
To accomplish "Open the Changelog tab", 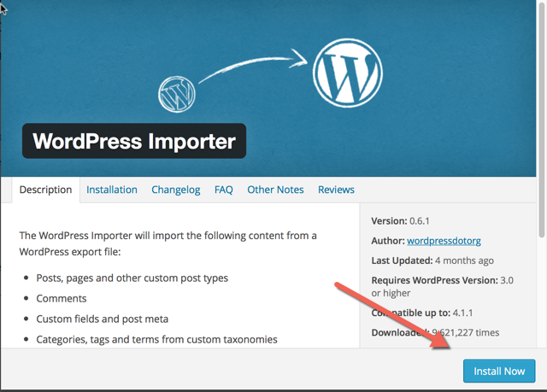I will click(176, 190).
